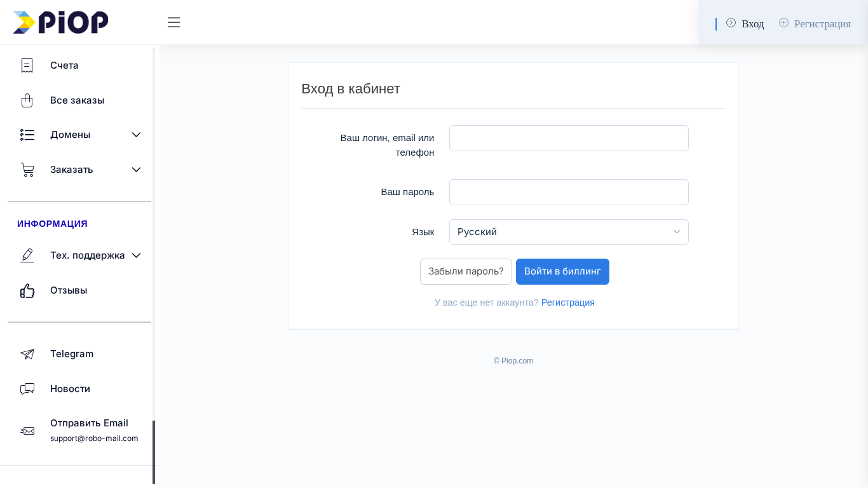The image size is (868, 488).
Task: Expand the Домены submenu chevron
Action: pyautogui.click(x=136, y=135)
